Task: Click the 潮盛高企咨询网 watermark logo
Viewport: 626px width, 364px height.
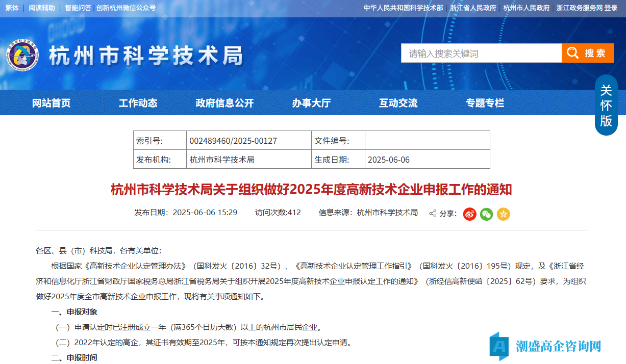Action: 546,346
